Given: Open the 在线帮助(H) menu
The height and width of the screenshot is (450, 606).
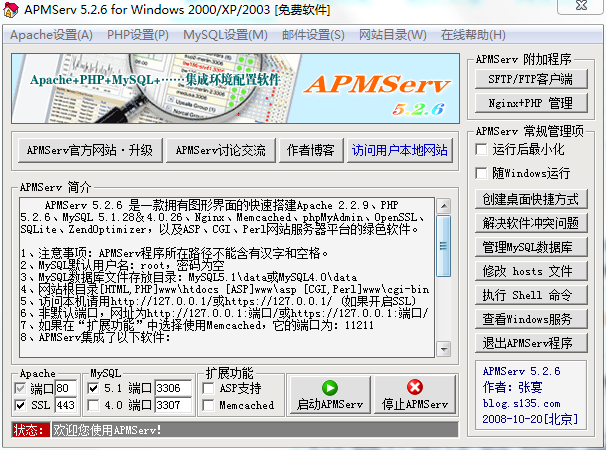Looking at the screenshot, I should coord(473,35).
